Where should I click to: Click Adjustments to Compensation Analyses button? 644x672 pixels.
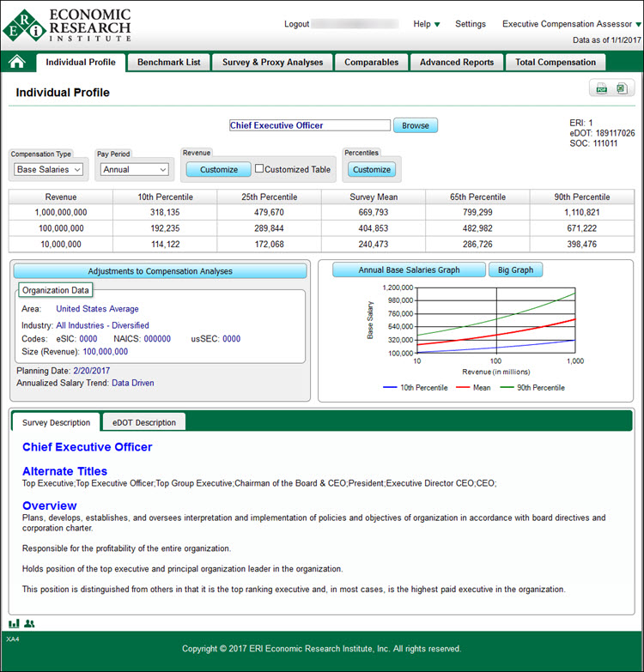pyautogui.click(x=160, y=271)
